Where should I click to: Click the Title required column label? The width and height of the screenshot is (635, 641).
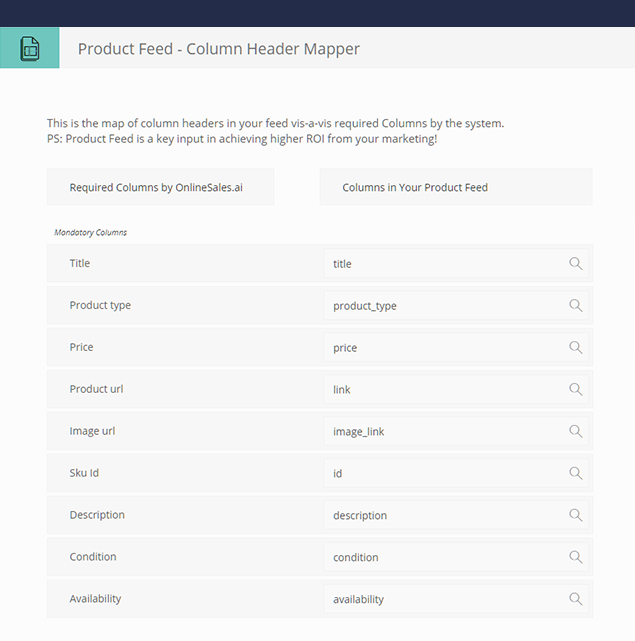click(x=80, y=263)
